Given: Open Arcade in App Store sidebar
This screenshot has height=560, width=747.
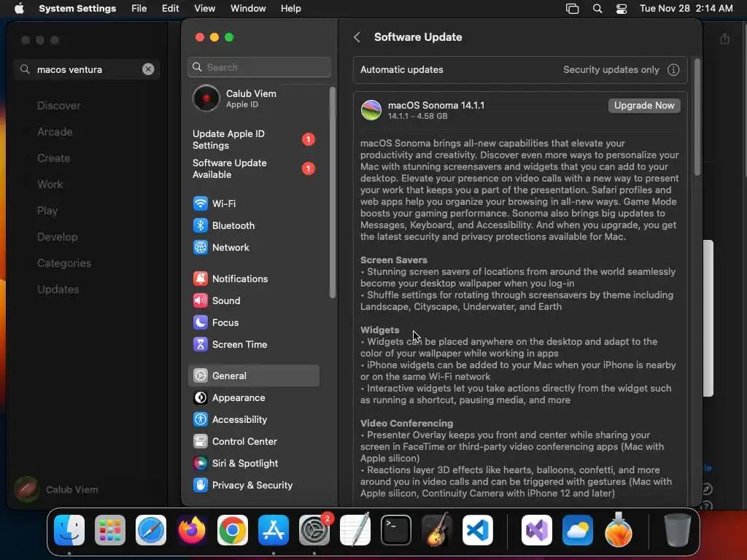Looking at the screenshot, I should (x=55, y=132).
